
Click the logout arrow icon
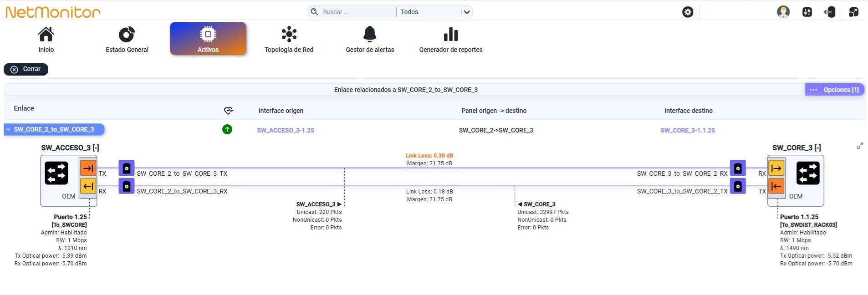coord(830,12)
